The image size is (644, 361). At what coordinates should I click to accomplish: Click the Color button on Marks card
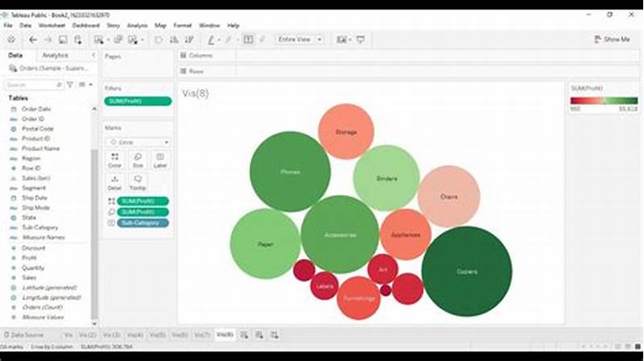click(114, 160)
